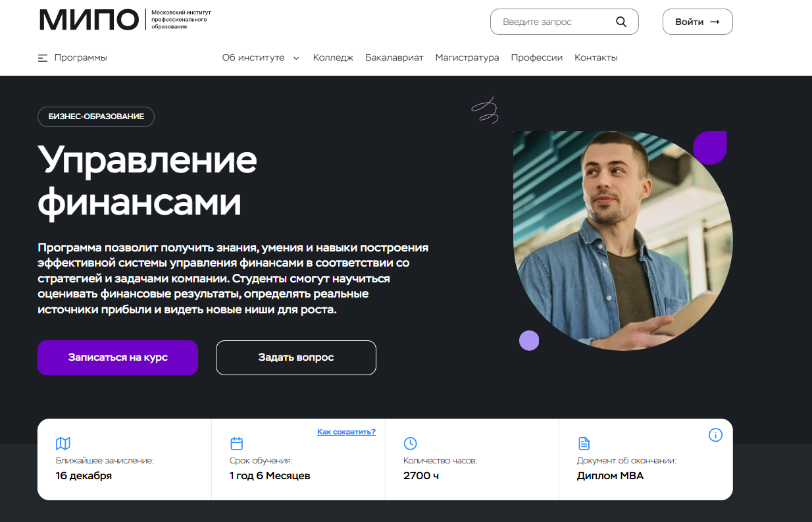
Task: Expand the Об институте dropdown chevron
Action: click(296, 58)
